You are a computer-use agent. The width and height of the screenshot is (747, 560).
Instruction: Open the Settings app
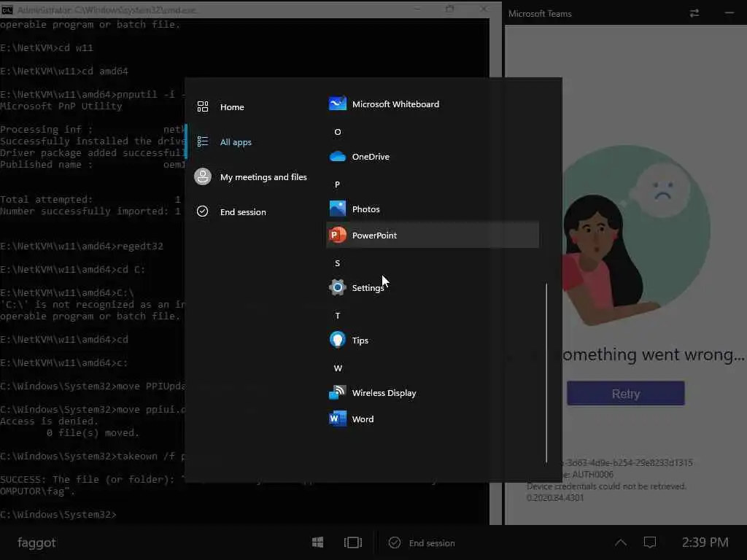click(x=432, y=287)
